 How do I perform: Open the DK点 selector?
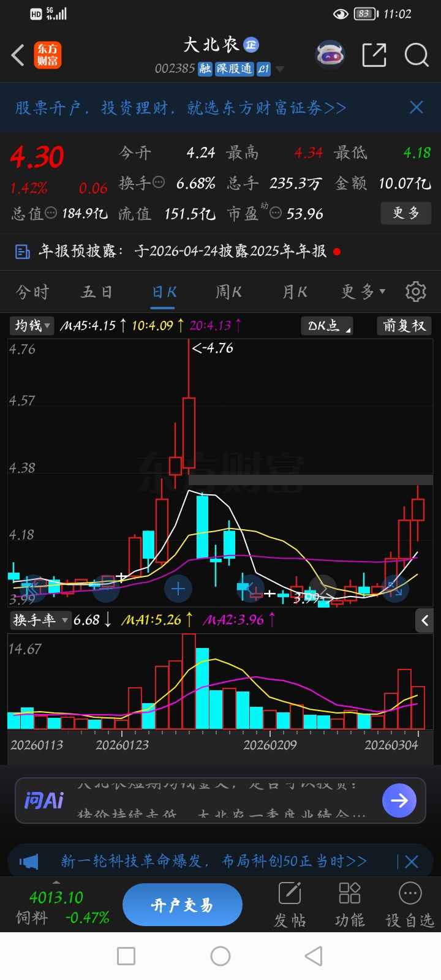point(327,325)
